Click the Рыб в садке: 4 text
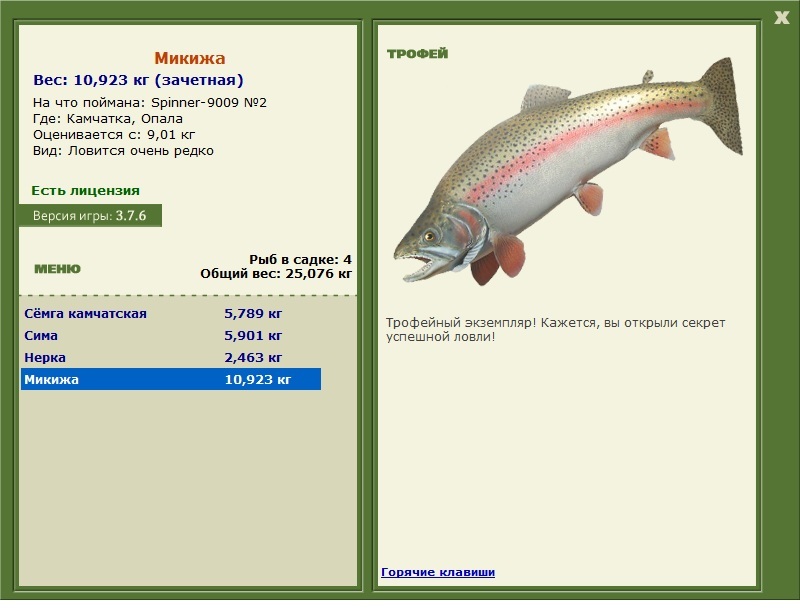Image resolution: width=800 pixels, height=614 pixels. (x=300, y=259)
